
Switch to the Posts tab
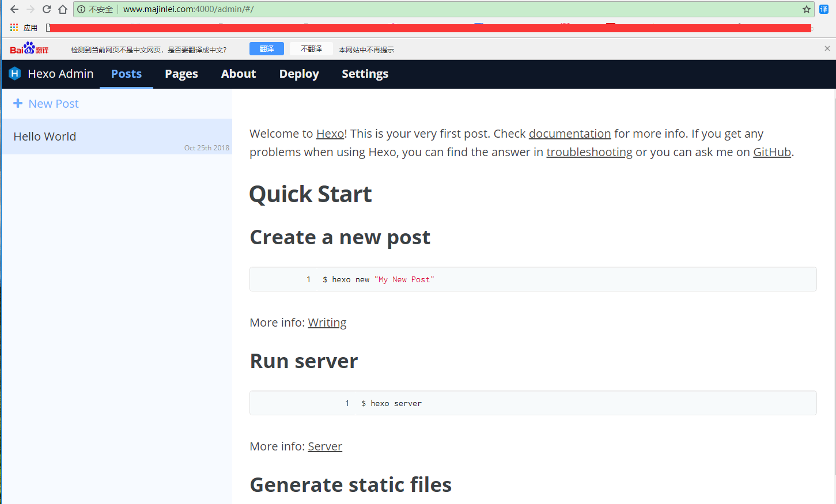126,74
